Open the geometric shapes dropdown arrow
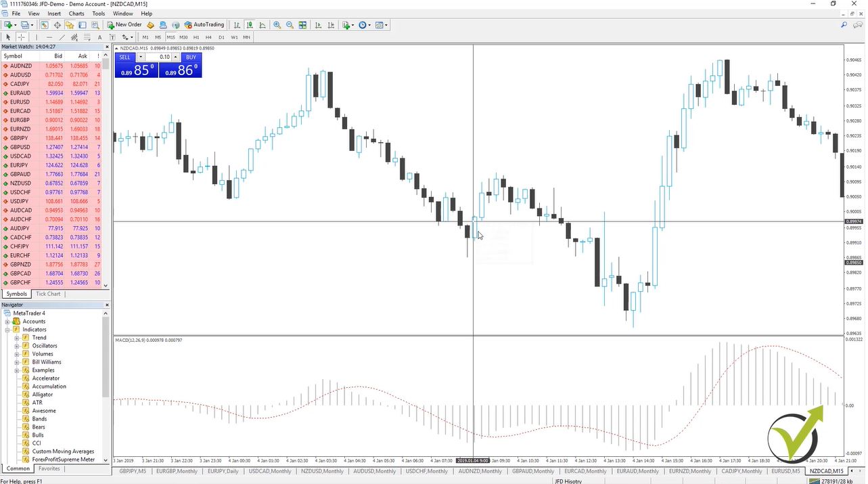Screen dimensions: 868x484 (133, 37)
